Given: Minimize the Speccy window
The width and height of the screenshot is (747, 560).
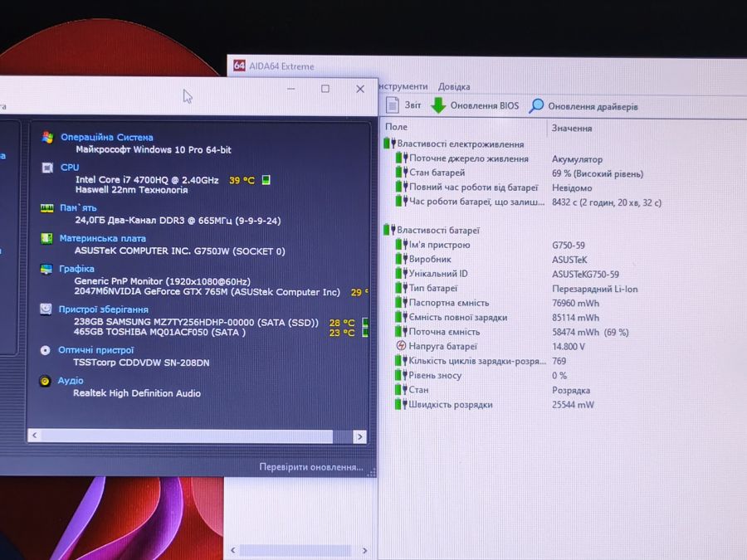Looking at the screenshot, I should click(x=291, y=89).
